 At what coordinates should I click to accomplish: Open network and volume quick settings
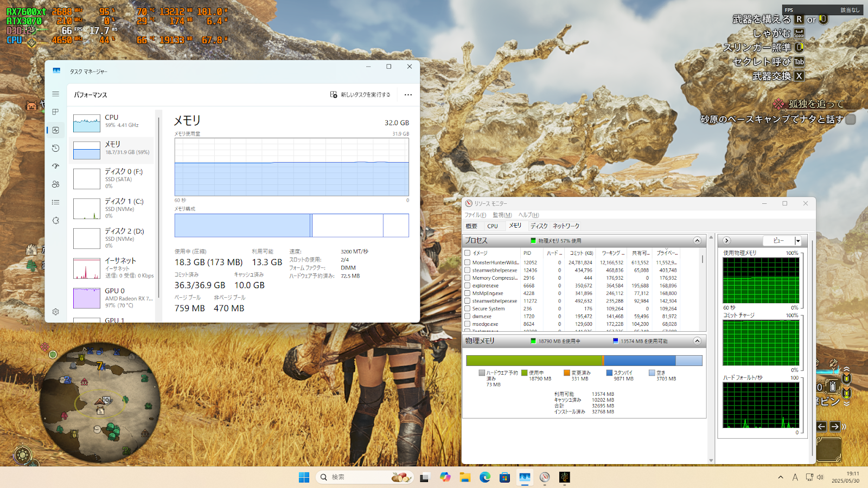[x=815, y=477]
